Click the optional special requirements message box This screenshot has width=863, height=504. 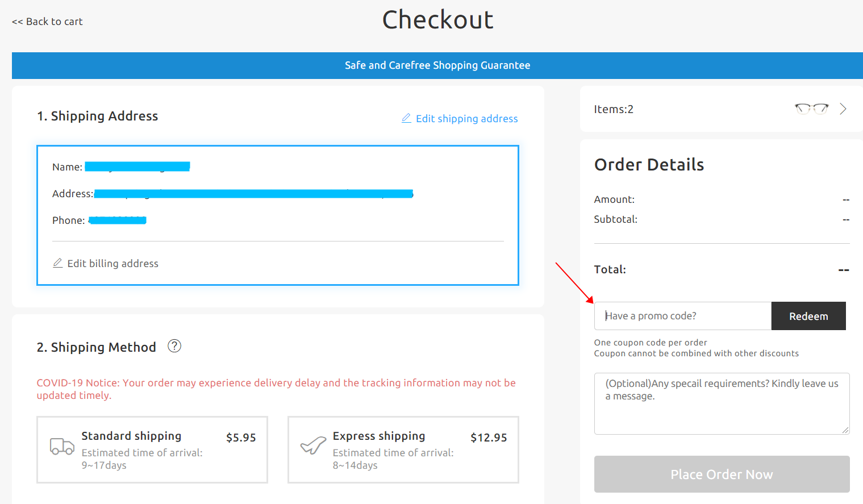[722, 403]
